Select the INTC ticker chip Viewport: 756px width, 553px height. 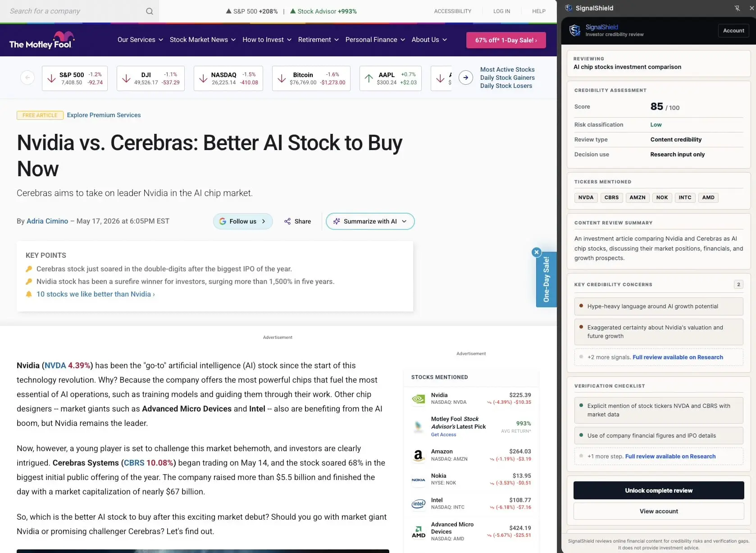(x=685, y=197)
